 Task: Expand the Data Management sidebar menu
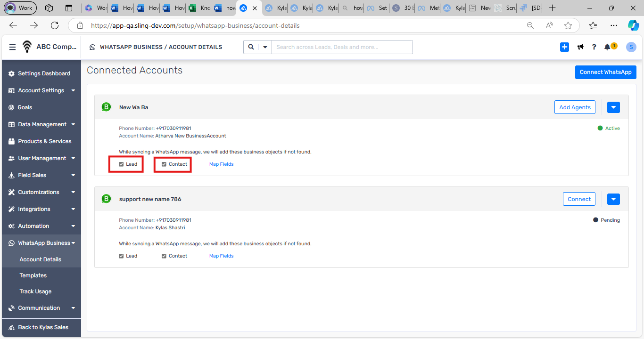[41, 124]
